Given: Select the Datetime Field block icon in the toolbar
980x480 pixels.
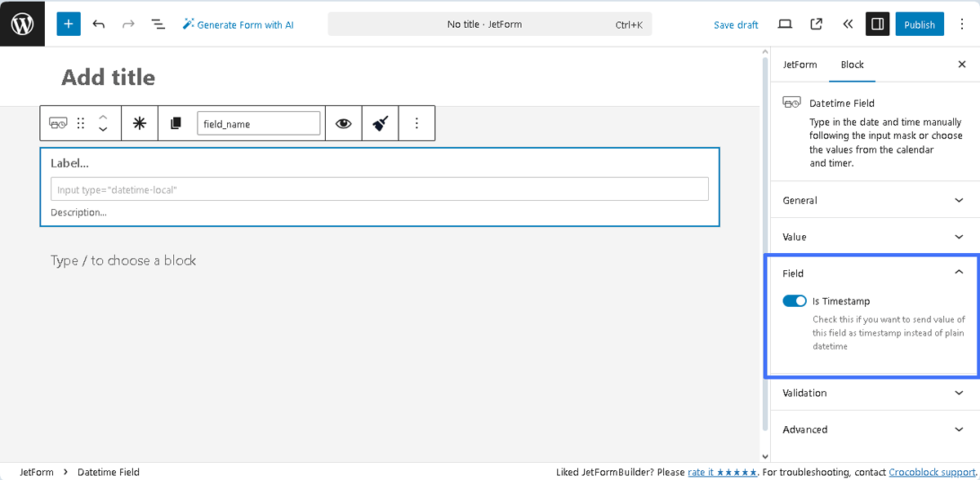Looking at the screenshot, I should tap(58, 122).
